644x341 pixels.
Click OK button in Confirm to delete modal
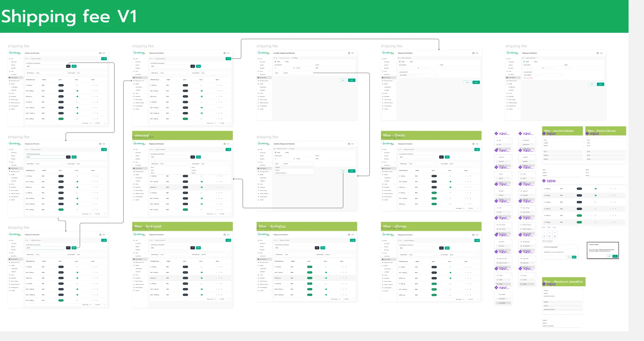pyautogui.click(x=615, y=256)
